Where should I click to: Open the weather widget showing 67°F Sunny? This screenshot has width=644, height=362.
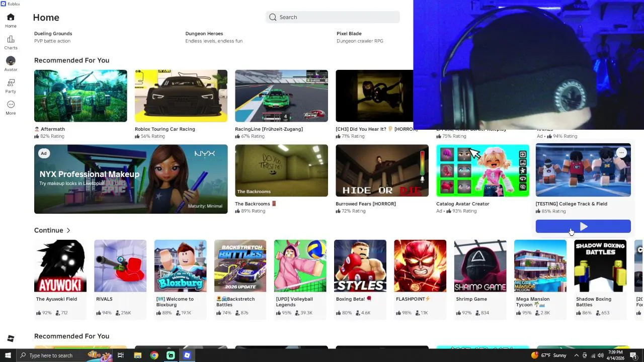(548, 355)
